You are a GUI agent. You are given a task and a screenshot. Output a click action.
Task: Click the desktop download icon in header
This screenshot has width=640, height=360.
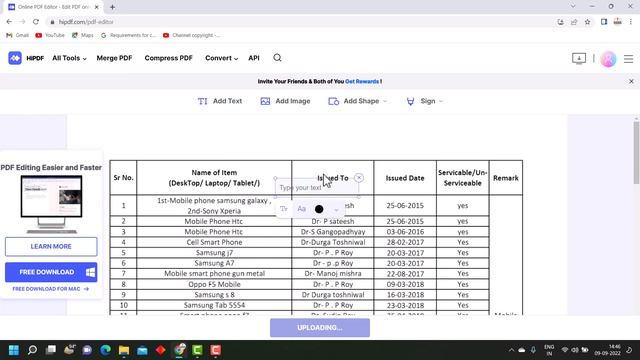point(579,58)
